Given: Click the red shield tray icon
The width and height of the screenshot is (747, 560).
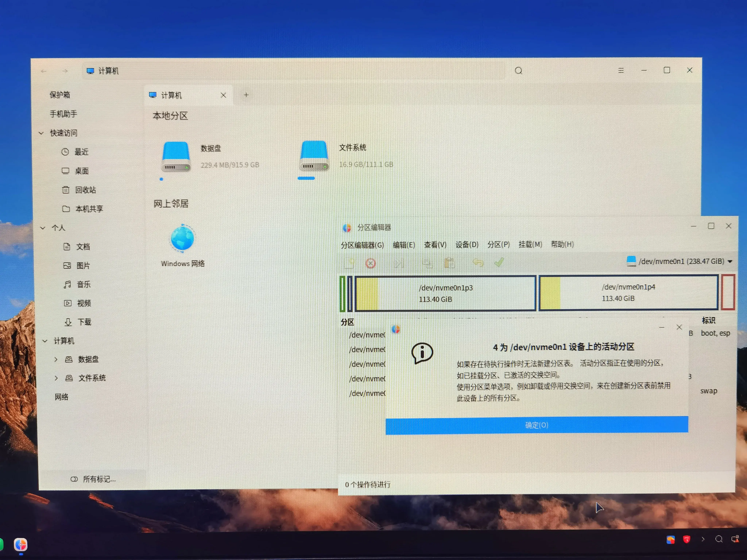Looking at the screenshot, I should (x=687, y=539).
